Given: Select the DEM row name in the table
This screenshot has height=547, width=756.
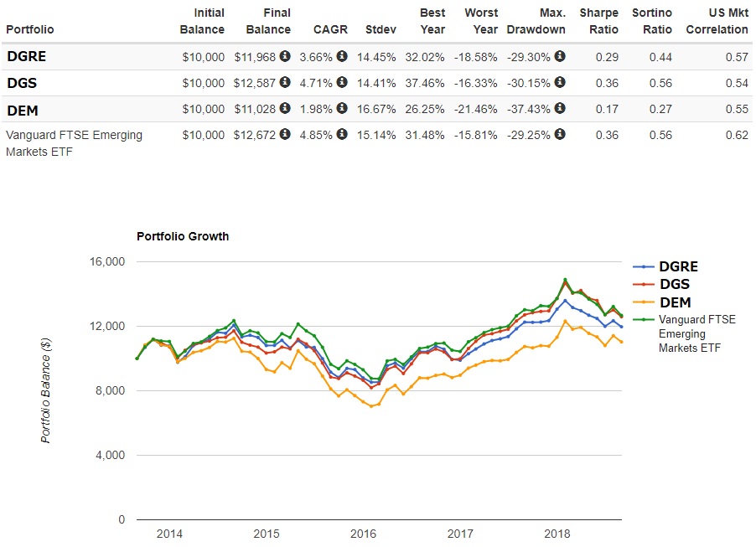Looking at the screenshot, I should tap(22, 110).
